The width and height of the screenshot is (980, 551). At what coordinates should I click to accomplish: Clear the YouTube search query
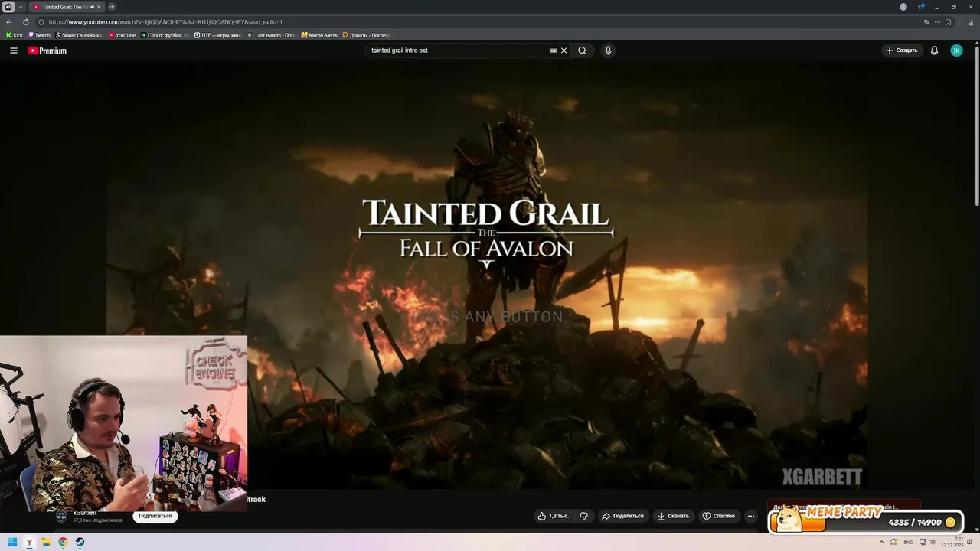(x=564, y=51)
